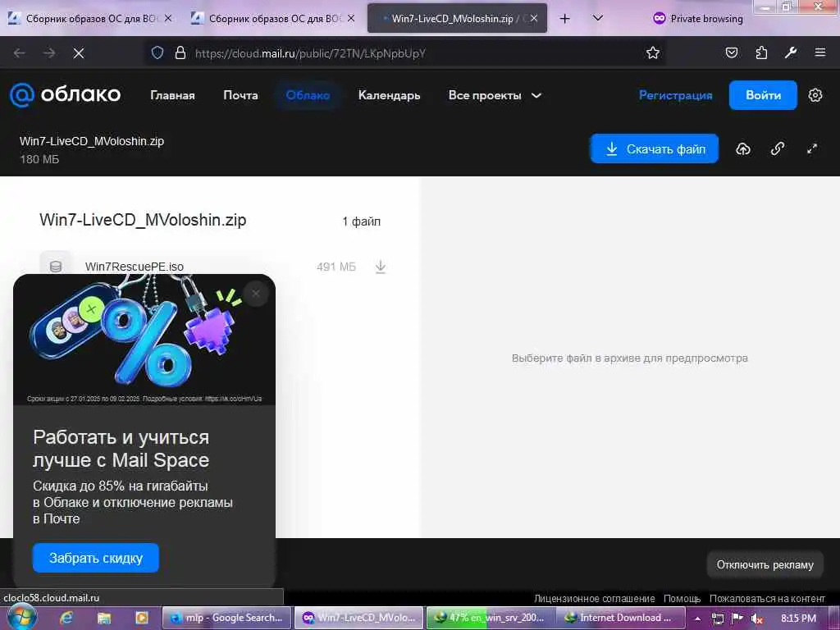840x630 pixels.
Task: Open the 8:15 PM taskbar clock
Action: [798, 619]
